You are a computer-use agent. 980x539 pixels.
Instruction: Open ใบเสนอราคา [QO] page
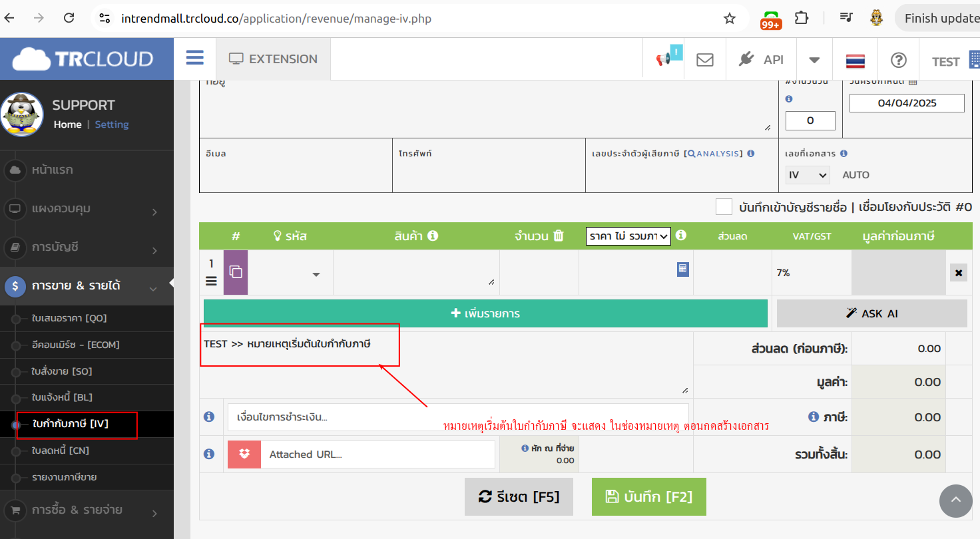tap(69, 318)
